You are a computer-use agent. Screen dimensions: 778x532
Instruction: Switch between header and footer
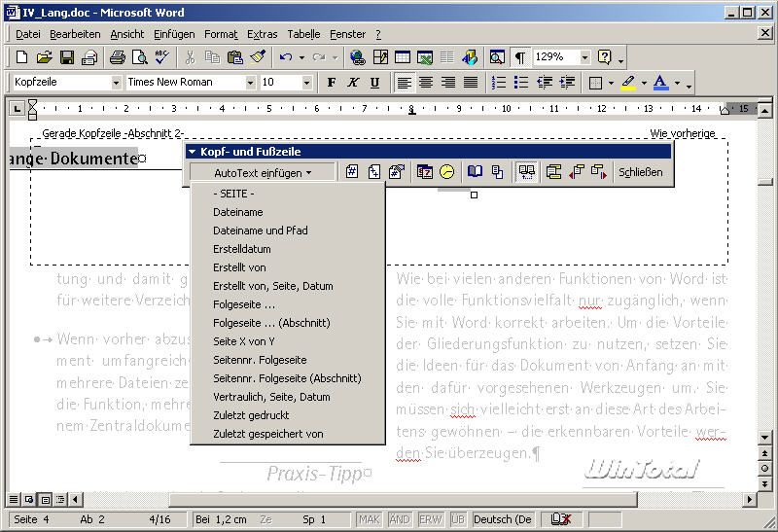click(553, 172)
